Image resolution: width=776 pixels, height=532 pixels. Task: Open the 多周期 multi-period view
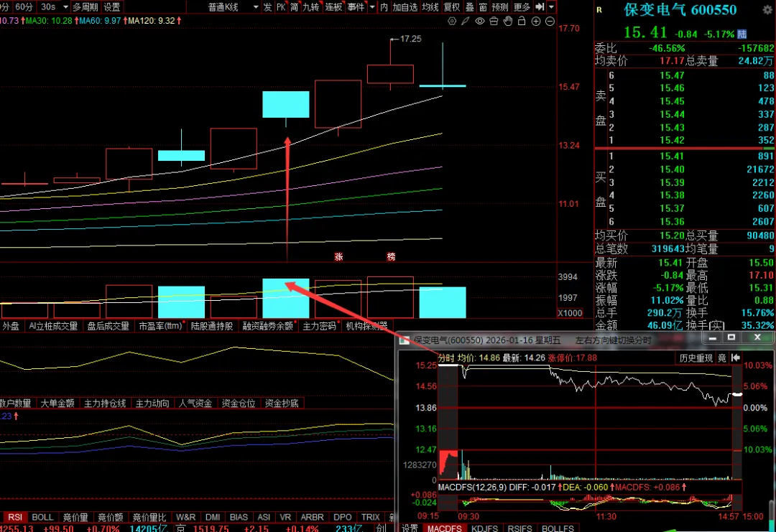pos(85,7)
